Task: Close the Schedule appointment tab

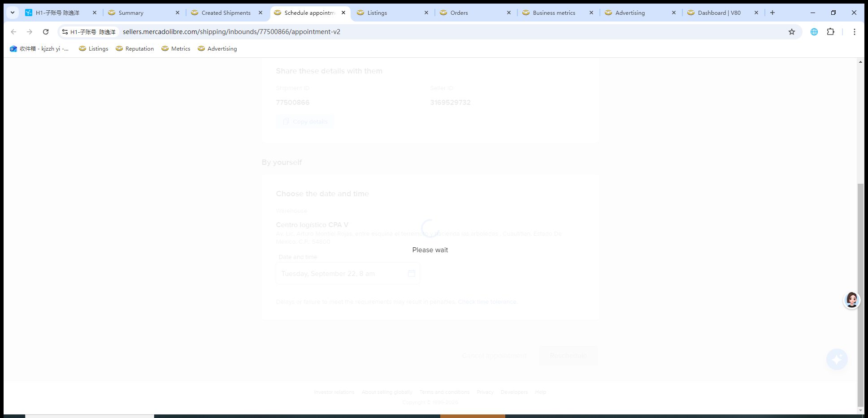Action: (x=343, y=13)
